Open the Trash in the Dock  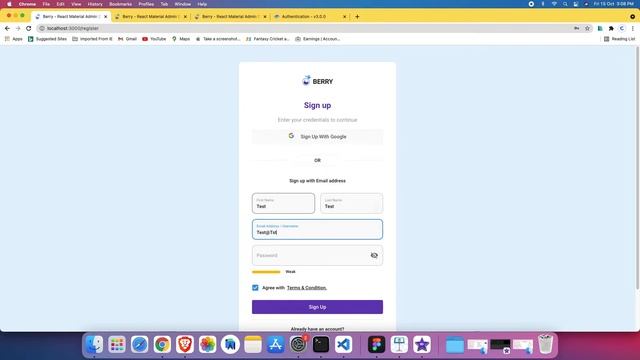point(546,344)
